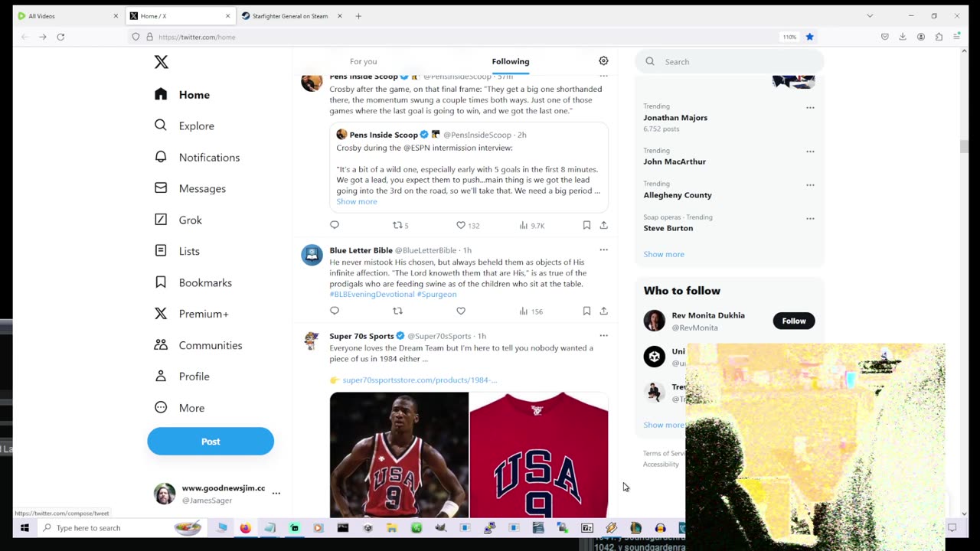Open the super70ssportsstore.com product link
This screenshot has width=980, height=551.
tap(420, 380)
